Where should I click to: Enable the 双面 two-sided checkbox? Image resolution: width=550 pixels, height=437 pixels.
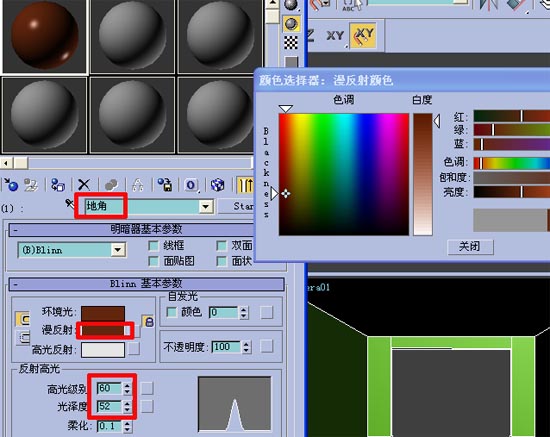tap(221, 246)
